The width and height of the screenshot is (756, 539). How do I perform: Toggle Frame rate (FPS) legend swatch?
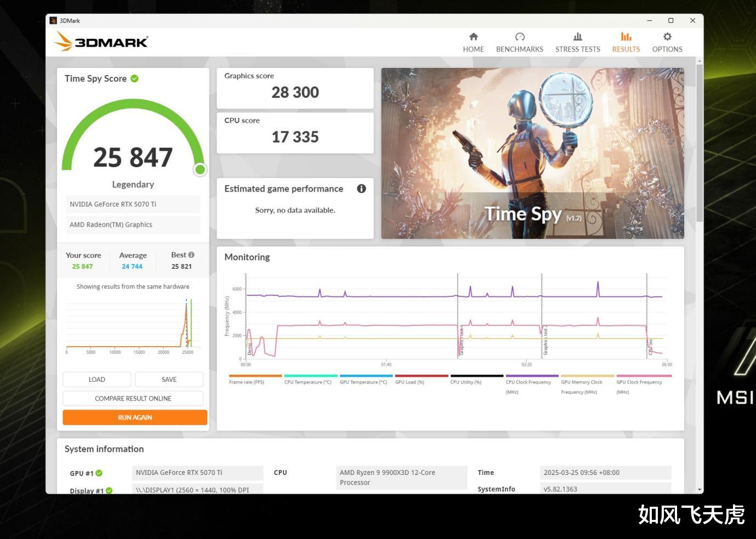pyautogui.click(x=255, y=376)
